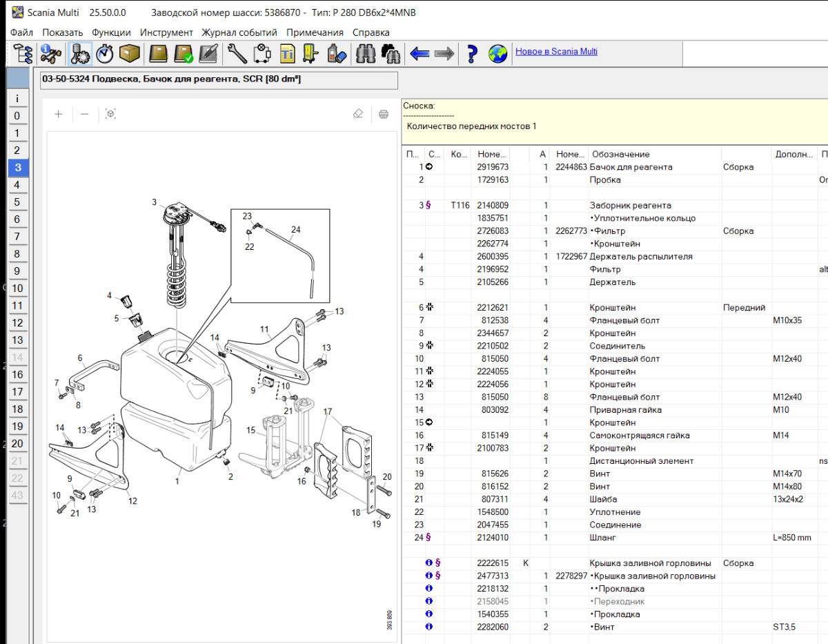Screen dimensions: 828x644
Task: Click the yellow lift equipment icon
Action: click(x=311, y=53)
